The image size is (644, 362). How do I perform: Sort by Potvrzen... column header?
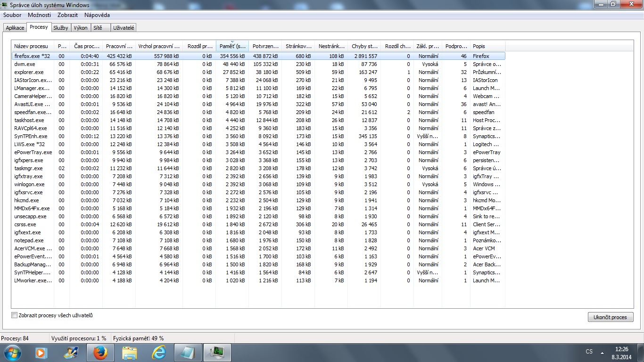[x=265, y=46]
